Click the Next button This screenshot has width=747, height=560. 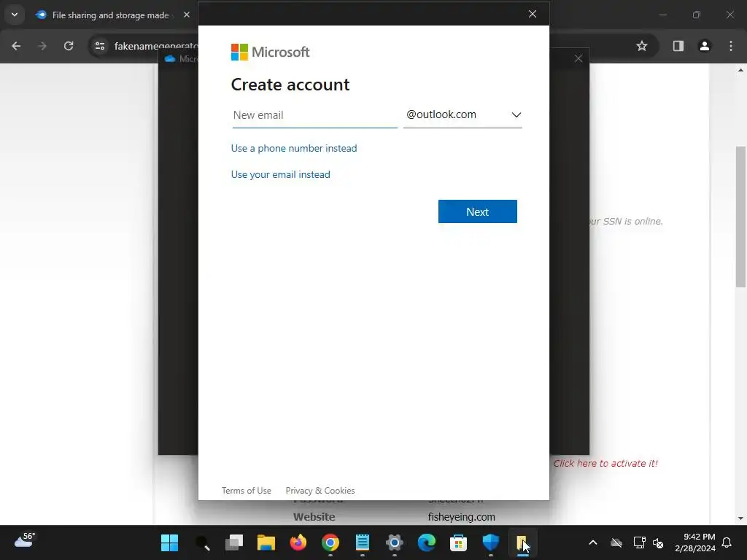click(x=477, y=211)
